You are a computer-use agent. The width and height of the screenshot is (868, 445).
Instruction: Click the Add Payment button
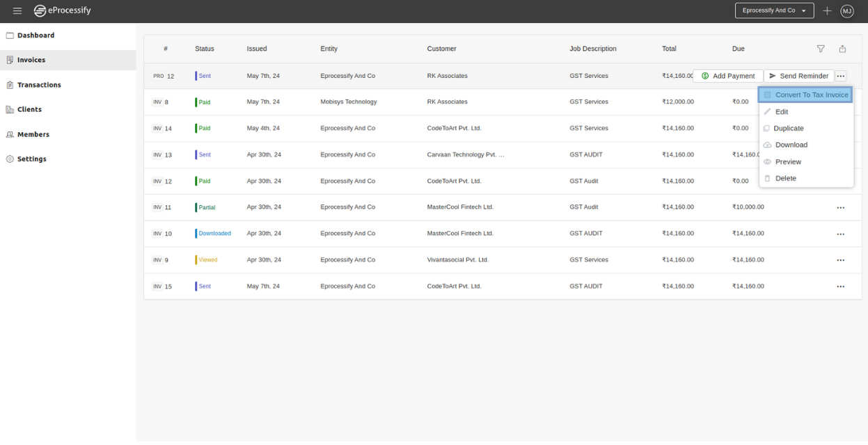coord(728,76)
